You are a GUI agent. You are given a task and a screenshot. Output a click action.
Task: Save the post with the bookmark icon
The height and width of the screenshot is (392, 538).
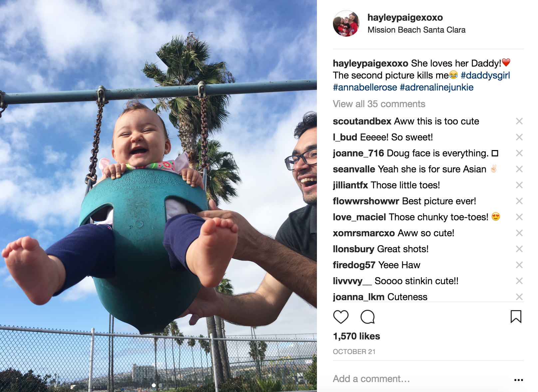pos(516,316)
